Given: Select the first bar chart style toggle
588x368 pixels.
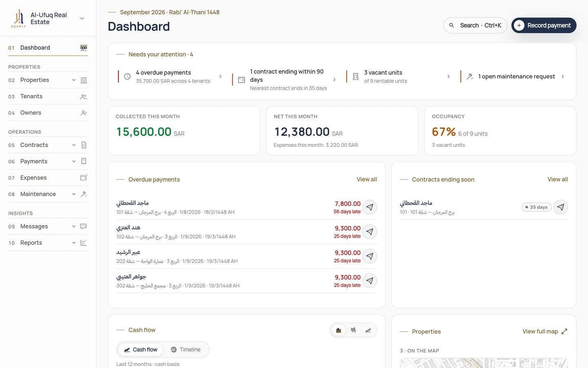Looking at the screenshot, I should pyautogui.click(x=339, y=330).
